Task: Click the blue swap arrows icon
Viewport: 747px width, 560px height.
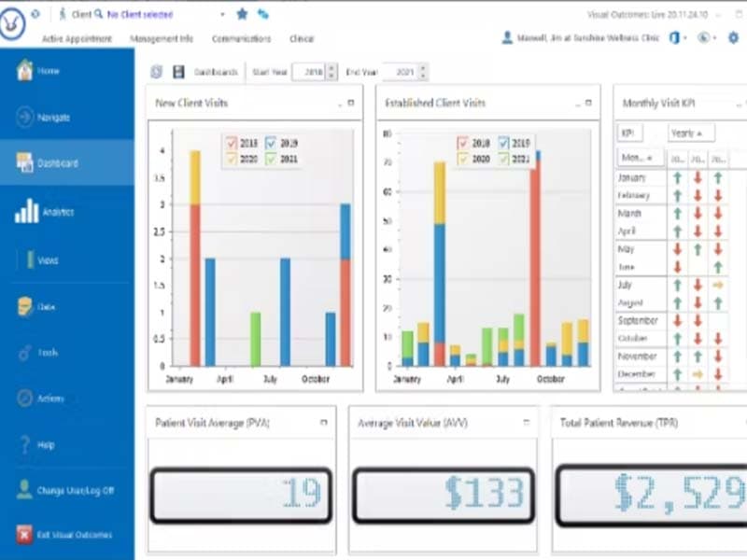Action: (x=263, y=14)
